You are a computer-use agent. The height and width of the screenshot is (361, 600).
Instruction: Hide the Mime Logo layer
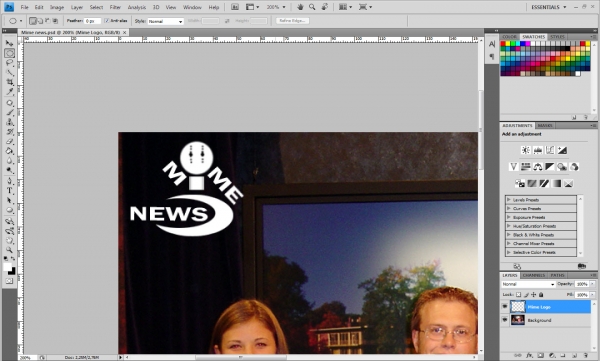pyautogui.click(x=505, y=307)
